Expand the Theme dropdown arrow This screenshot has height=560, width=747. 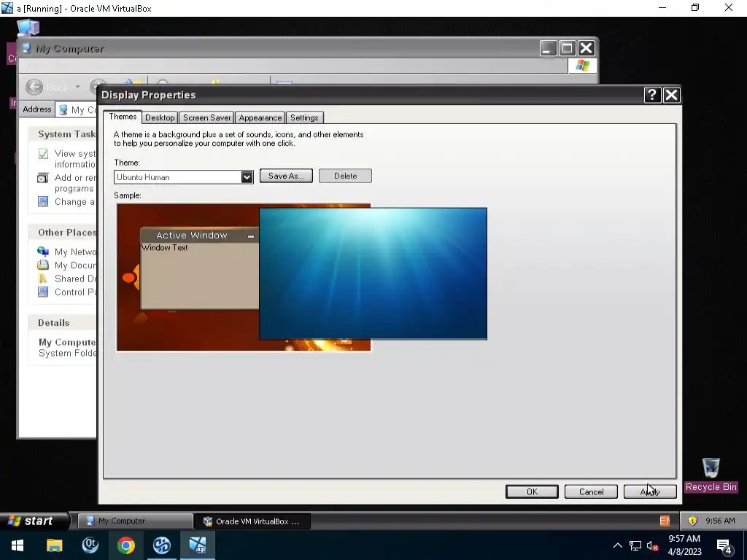pos(247,177)
